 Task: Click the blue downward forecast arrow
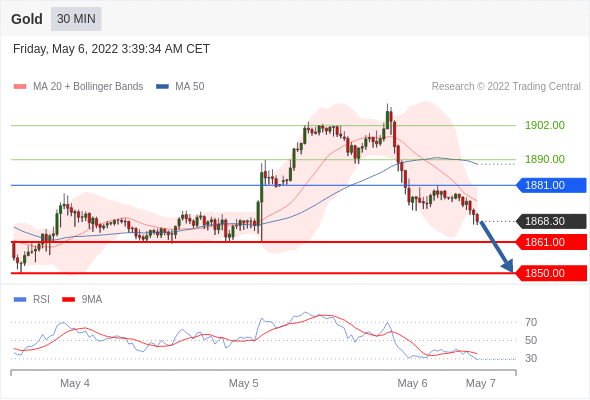tap(496, 246)
